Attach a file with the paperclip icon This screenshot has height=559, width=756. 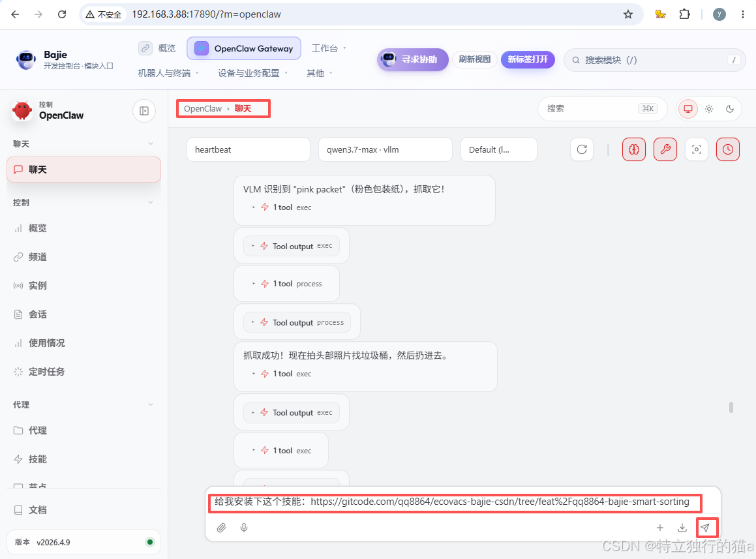pos(221,528)
